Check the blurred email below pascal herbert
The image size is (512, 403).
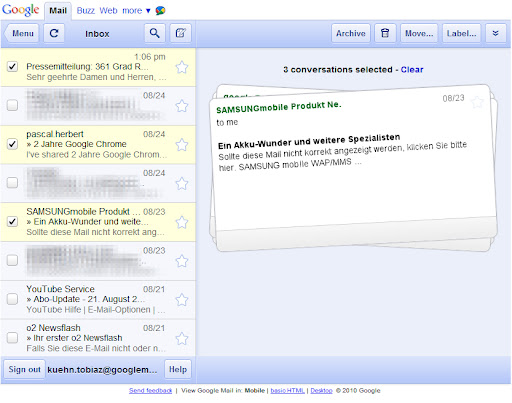coord(12,183)
